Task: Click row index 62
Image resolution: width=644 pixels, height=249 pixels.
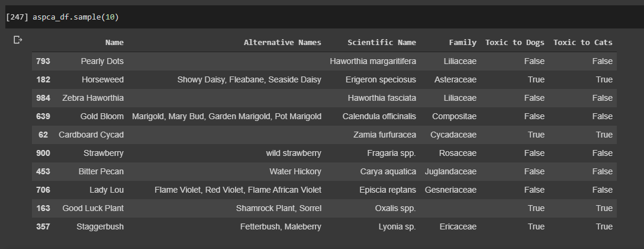Action: 43,135
